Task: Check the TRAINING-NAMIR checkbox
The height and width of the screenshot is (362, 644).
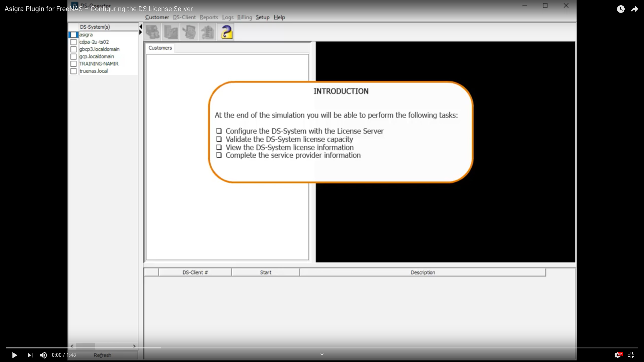Action: point(73,64)
